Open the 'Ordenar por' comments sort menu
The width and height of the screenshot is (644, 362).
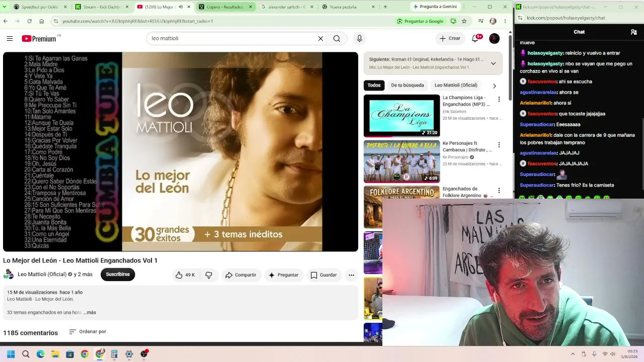tap(88, 332)
